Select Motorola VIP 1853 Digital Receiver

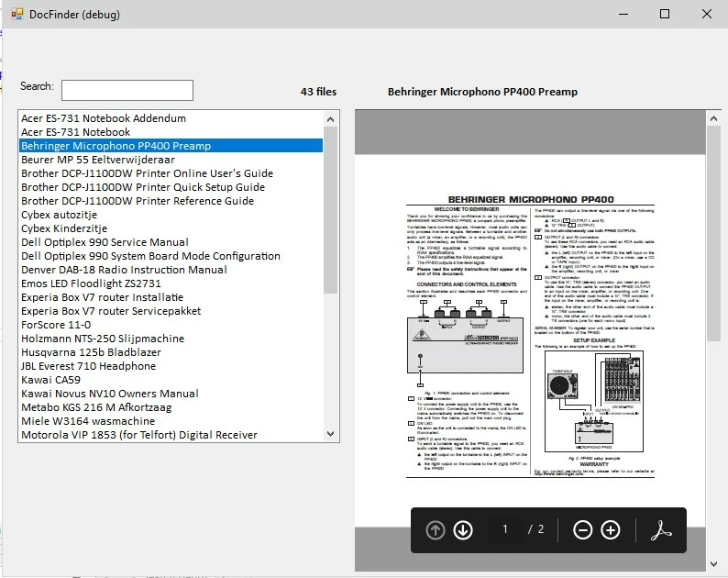(x=171, y=435)
